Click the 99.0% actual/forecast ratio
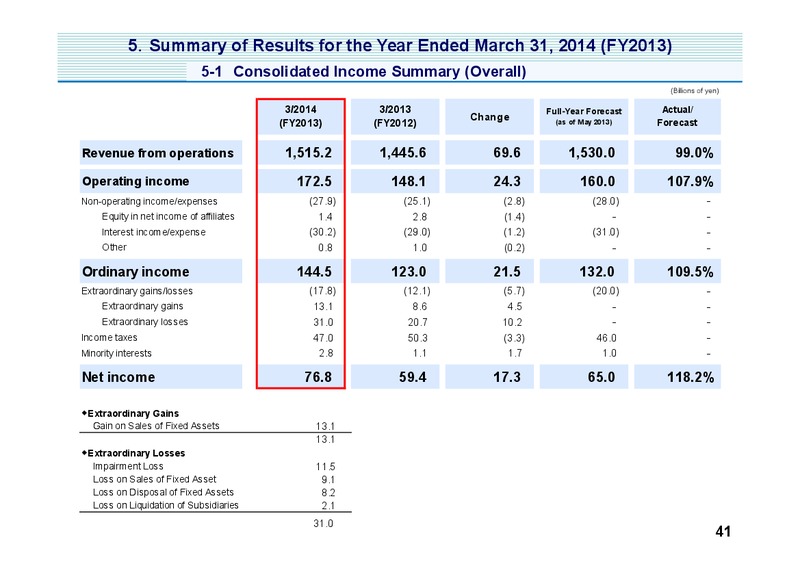This screenshot has width=800, height=566. coord(694,153)
